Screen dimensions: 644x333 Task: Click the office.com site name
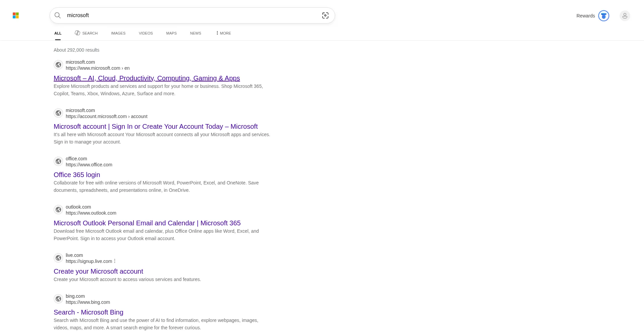click(x=76, y=159)
